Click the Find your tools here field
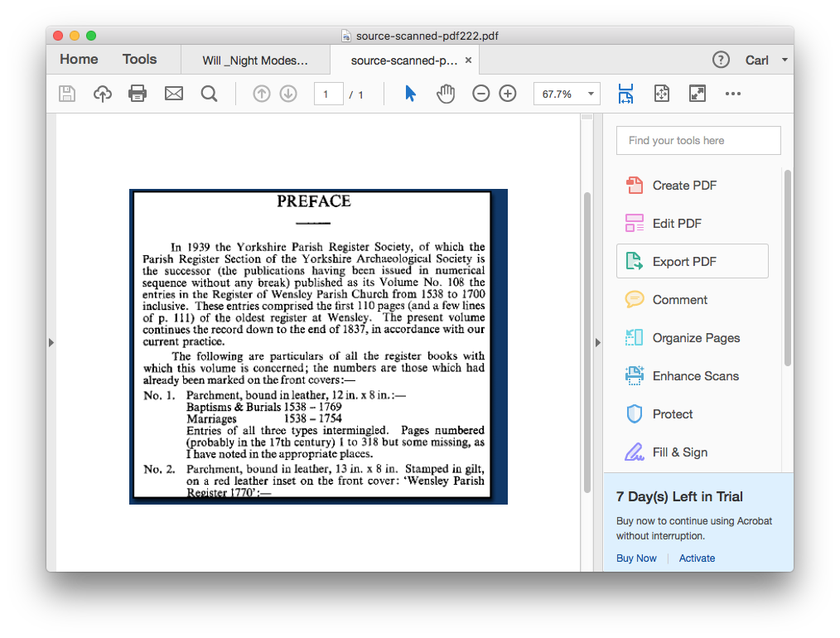Viewport: 840px width, 638px height. pyautogui.click(x=698, y=140)
